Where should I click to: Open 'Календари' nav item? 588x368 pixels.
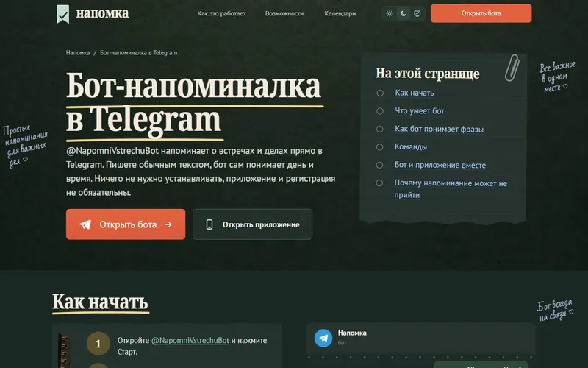pyautogui.click(x=340, y=13)
